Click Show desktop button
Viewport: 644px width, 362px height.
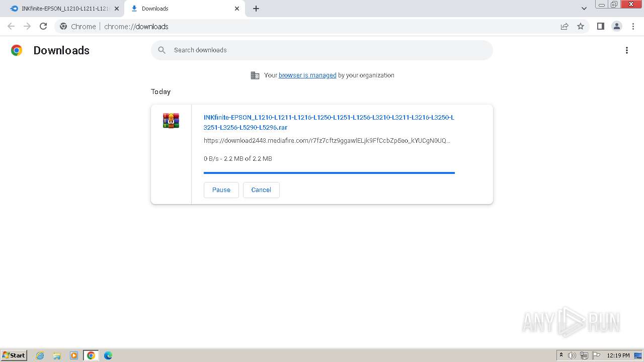[638, 355]
